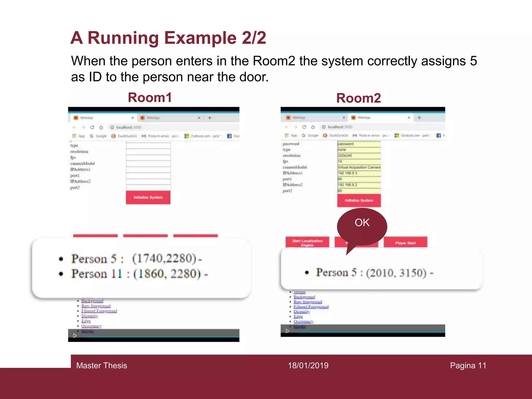Switch to the second WebApp tab in Room2
Viewport: 532px width, 399px height.
(381, 118)
